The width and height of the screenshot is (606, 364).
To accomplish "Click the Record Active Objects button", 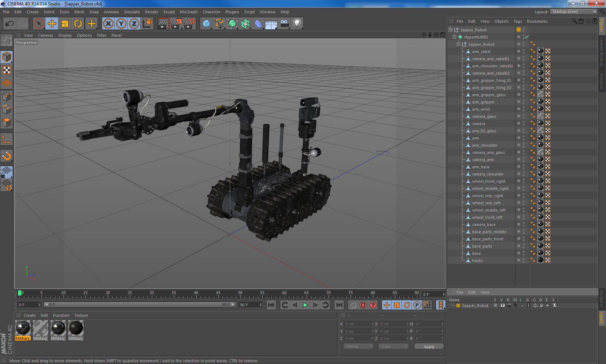I will [353, 305].
